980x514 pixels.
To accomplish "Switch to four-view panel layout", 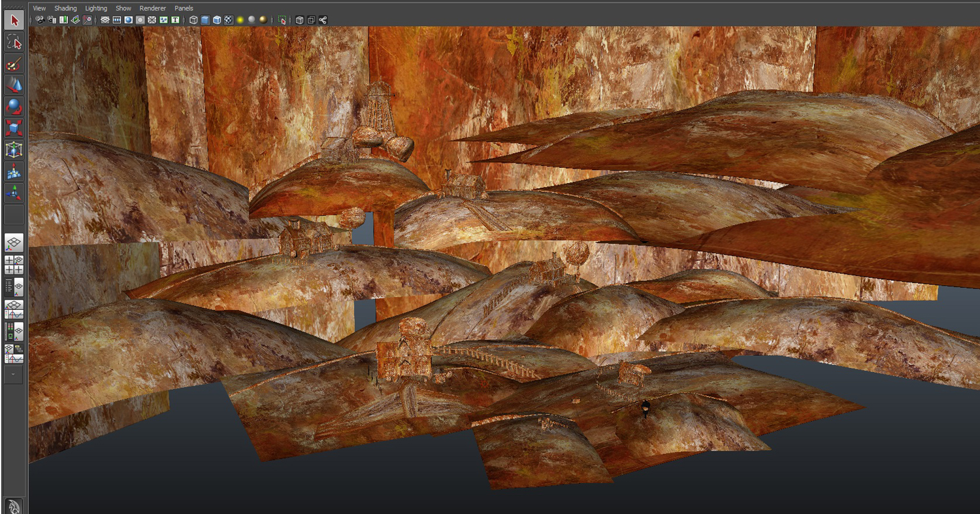I will (14, 265).
